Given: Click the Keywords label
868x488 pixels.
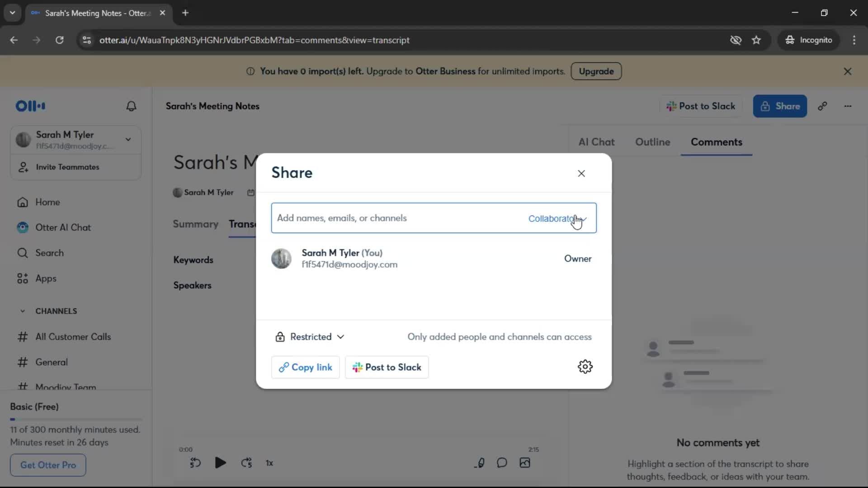Looking at the screenshot, I should [x=193, y=260].
